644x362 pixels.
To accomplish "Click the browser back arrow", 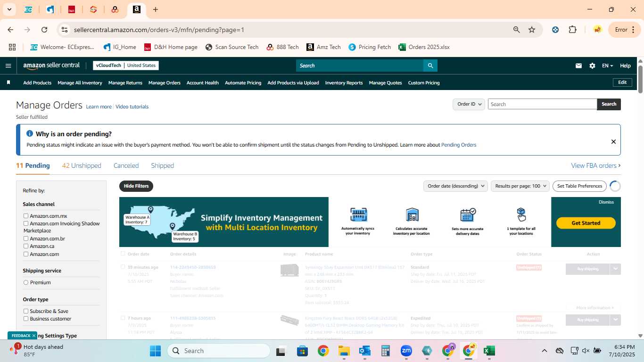I will pos(10,30).
